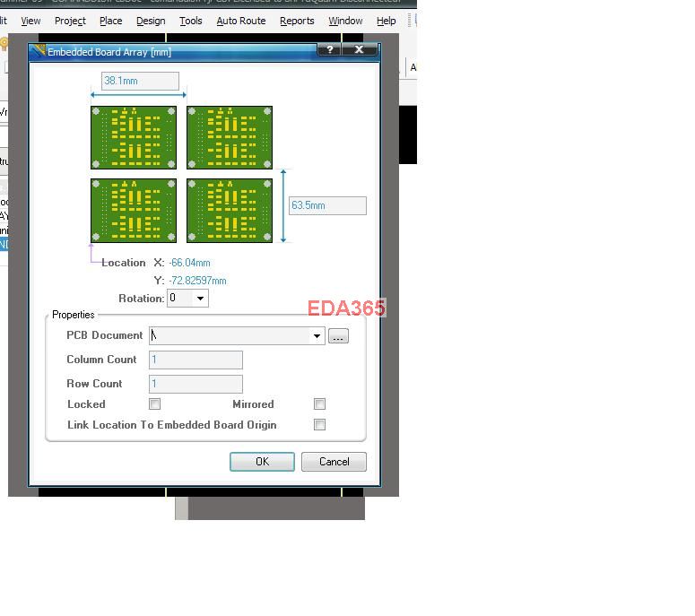Click the Column Count field

pos(195,360)
